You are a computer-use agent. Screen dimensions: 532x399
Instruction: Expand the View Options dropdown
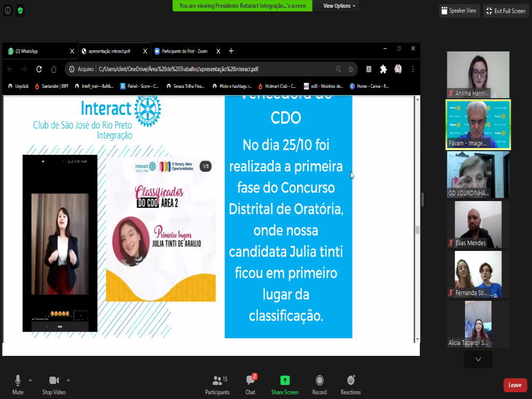(339, 6)
